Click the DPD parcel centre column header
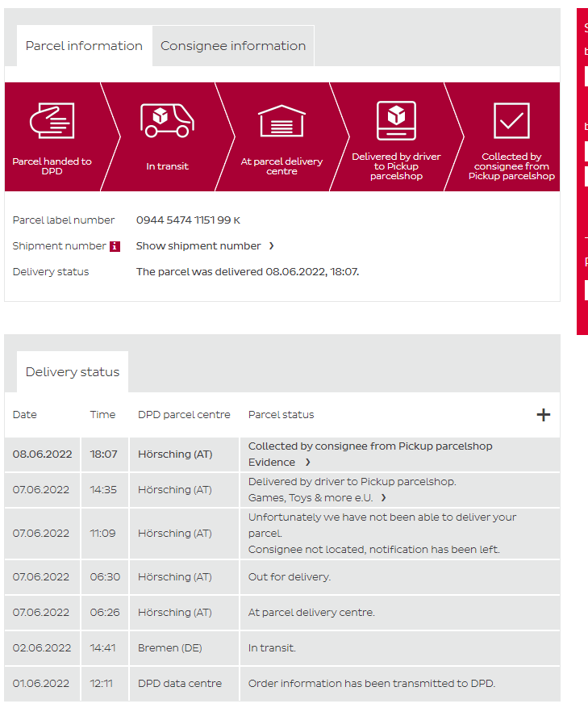This screenshot has height=712, width=588. click(184, 415)
